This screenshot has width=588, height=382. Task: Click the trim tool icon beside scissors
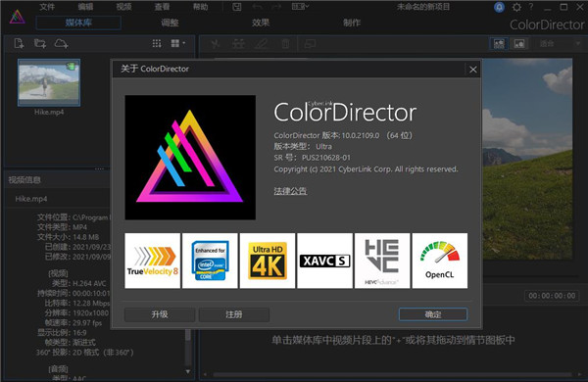[238, 44]
